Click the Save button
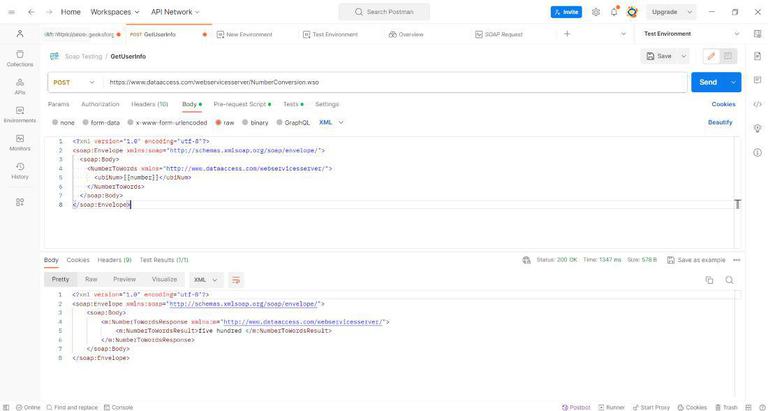This screenshot has height=411, width=768. pos(659,56)
